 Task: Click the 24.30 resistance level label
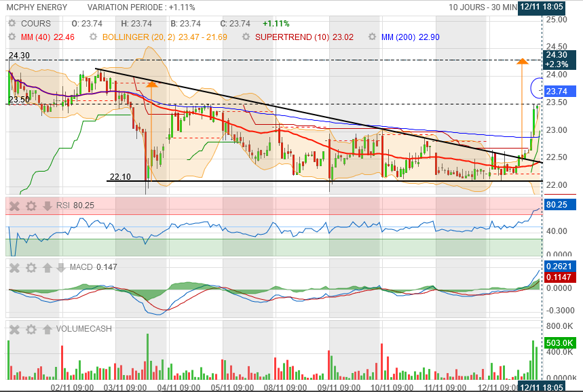click(x=19, y=56)
